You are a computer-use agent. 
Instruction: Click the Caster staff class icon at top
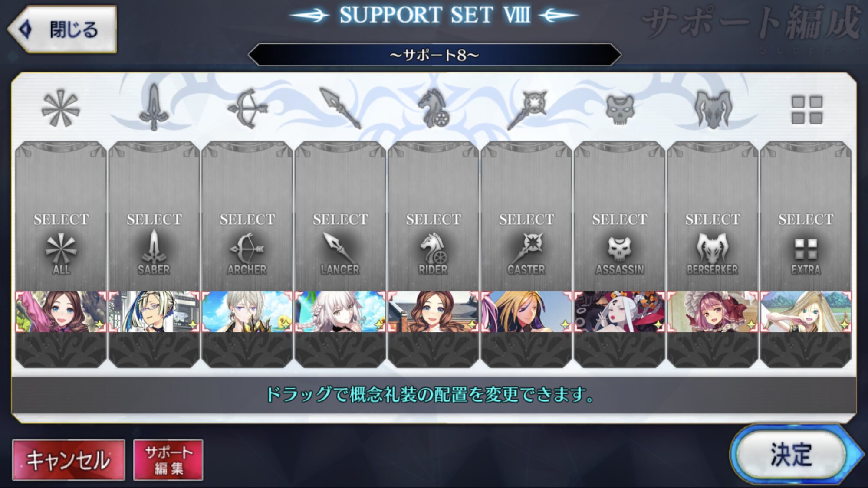pos(526,109)
